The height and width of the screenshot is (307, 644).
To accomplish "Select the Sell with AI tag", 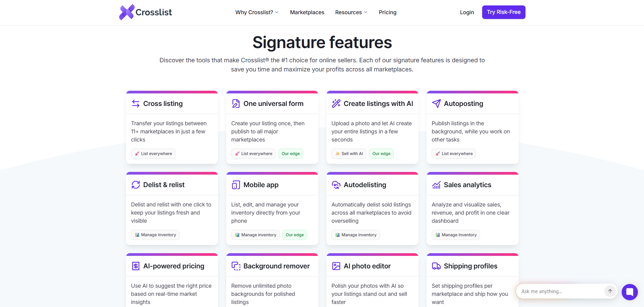I will (x=349, y=154).
